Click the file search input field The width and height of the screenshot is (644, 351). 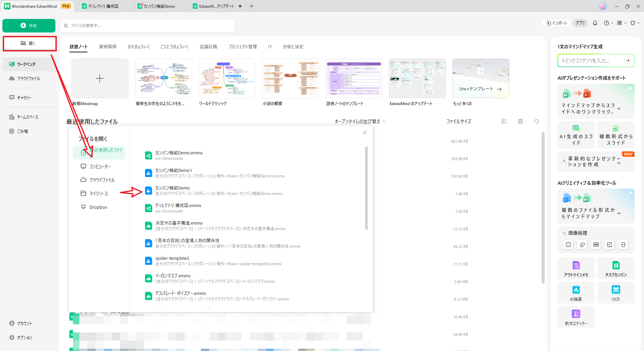(147, 26)
